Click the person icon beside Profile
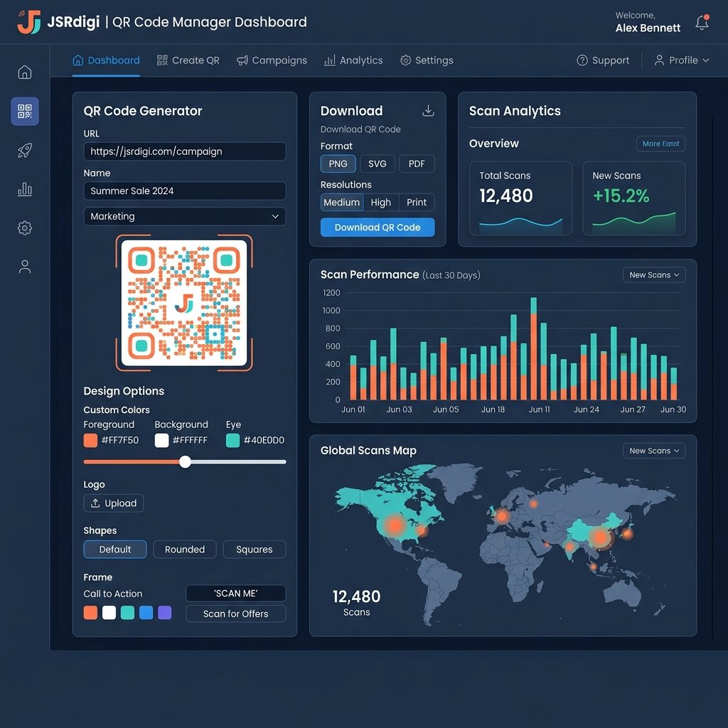The width and height of the screenshot is (728, 728). tap(659, 60)
